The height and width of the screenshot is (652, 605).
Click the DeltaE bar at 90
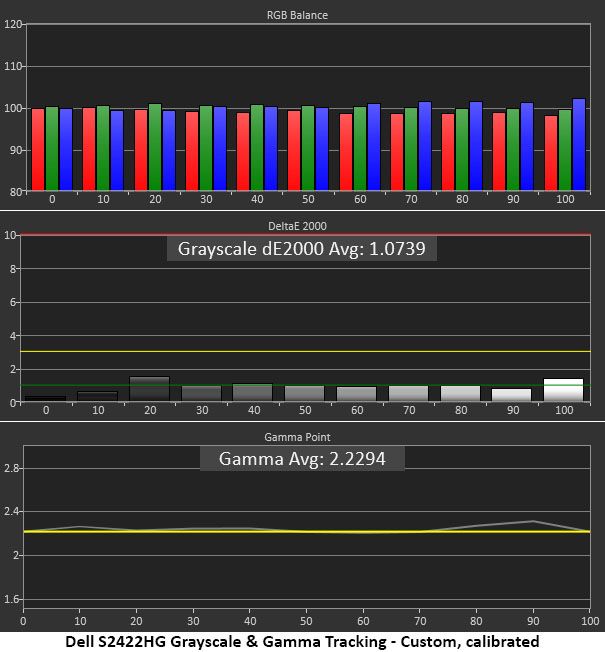tap(511, 395)
